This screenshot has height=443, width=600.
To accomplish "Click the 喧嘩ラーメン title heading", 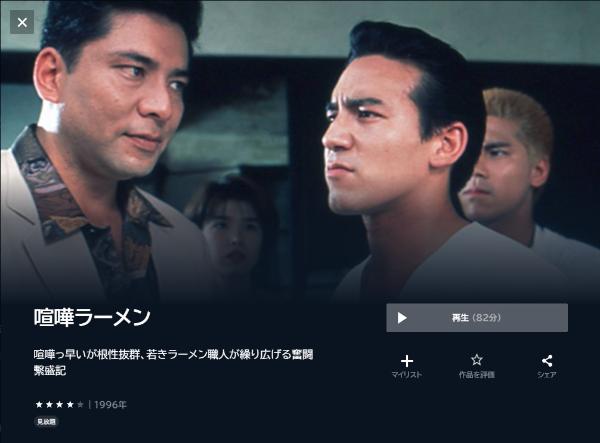I will [92, 317].
